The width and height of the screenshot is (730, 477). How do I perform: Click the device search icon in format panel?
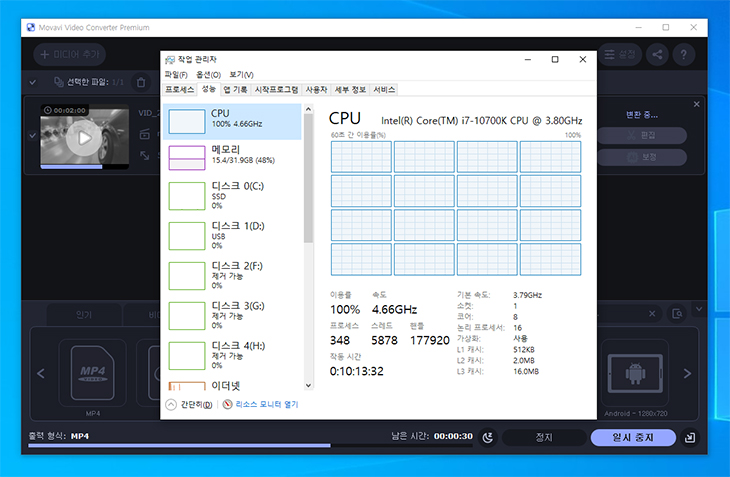677,314
